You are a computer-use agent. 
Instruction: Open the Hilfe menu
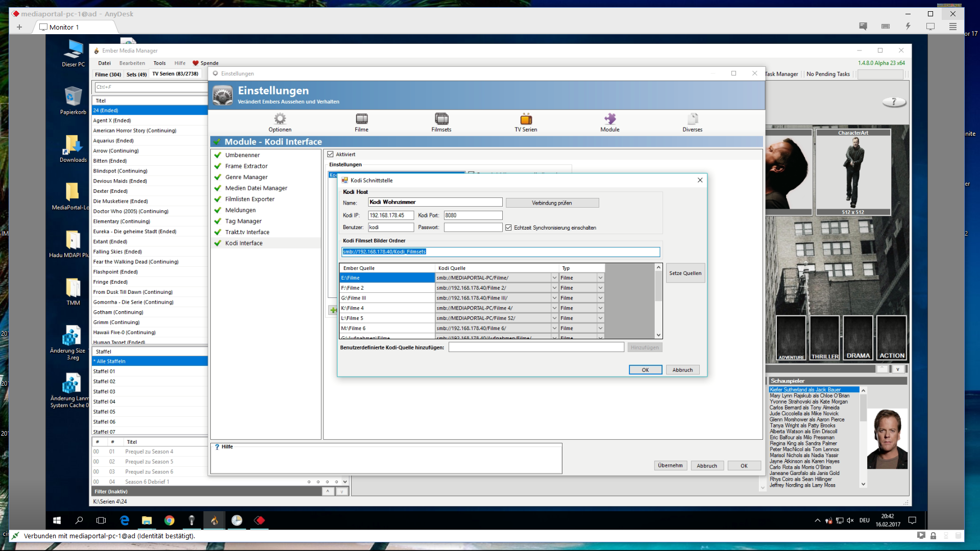click(x=180, y=63)
